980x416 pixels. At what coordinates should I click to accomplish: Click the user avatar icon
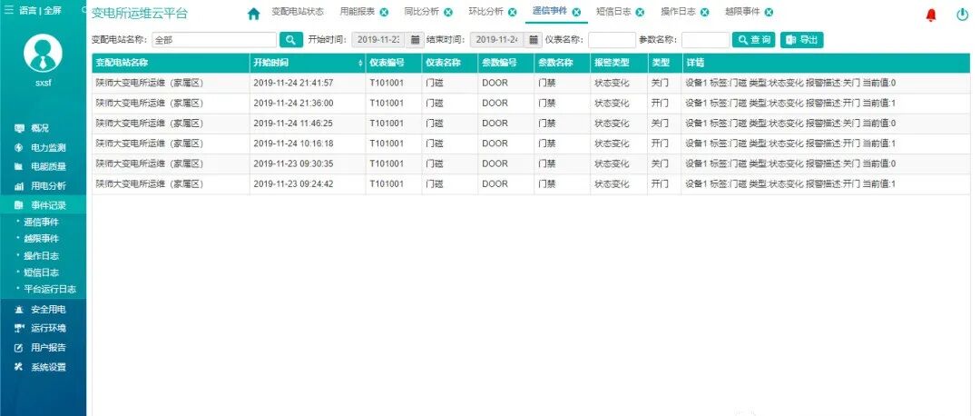click(44, 53)
